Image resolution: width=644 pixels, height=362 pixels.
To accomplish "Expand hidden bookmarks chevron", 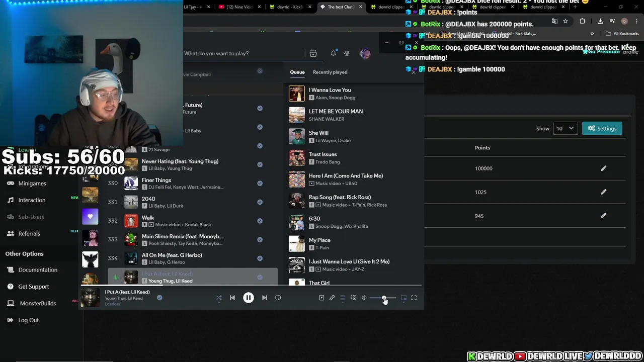I will pos(592,34).
